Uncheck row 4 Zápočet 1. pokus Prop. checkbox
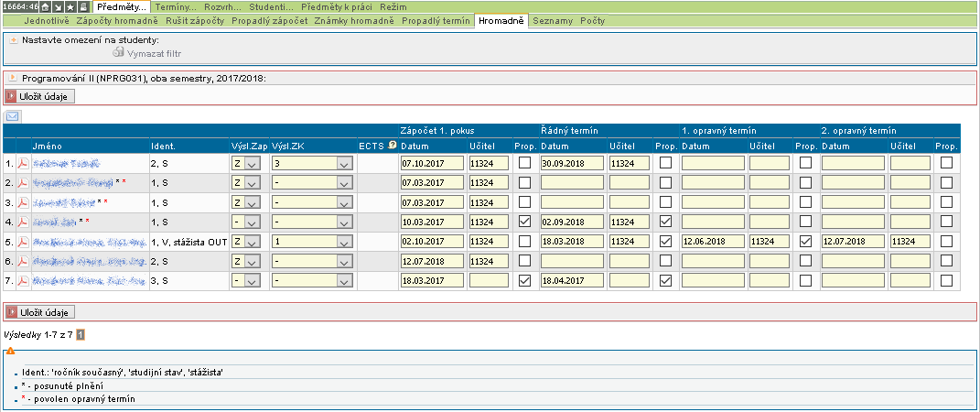The image size is (980, 412). click(x=524, y=222)
